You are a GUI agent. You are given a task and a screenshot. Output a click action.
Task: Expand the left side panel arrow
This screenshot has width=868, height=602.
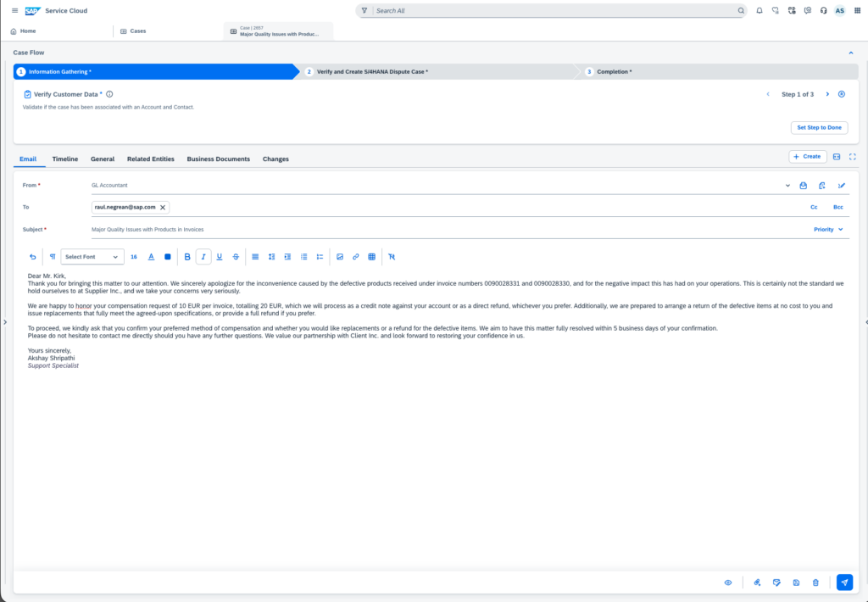5,321
